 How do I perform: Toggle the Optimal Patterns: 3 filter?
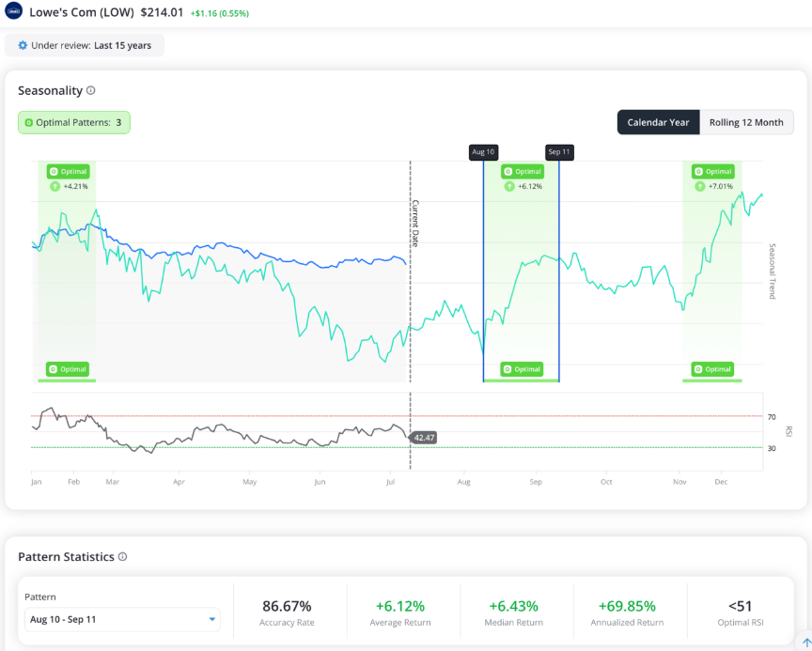coord(74,123)
